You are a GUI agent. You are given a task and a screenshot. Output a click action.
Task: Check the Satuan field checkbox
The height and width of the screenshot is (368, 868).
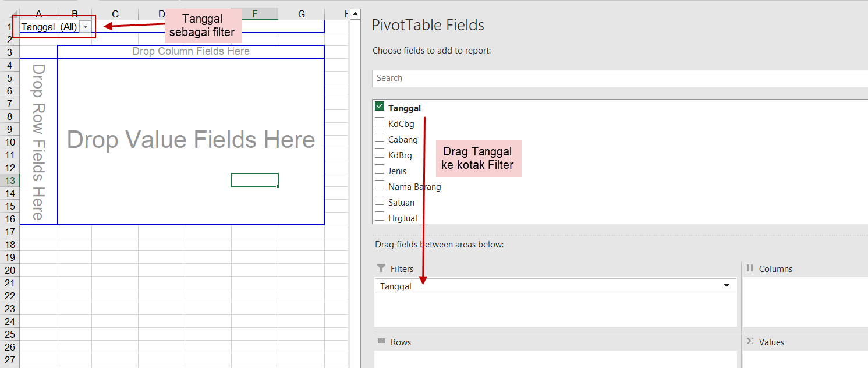click(380, 201)
